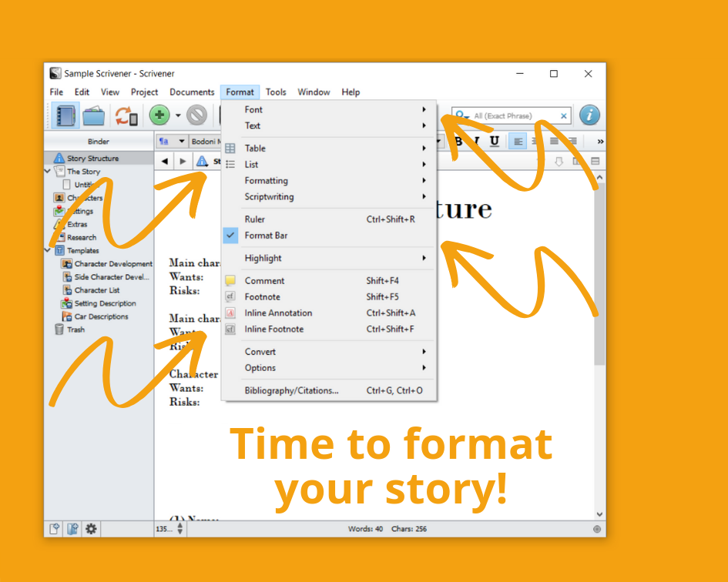
Task: Select Inline Footnote menu entry
Action: pos(329,329)
